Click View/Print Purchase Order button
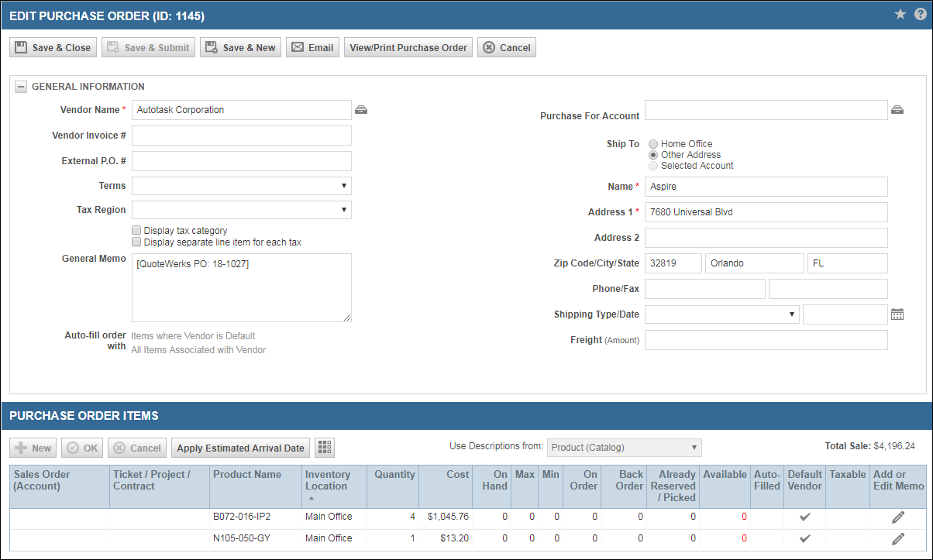The image size is (933, 560). click(408, 47)
